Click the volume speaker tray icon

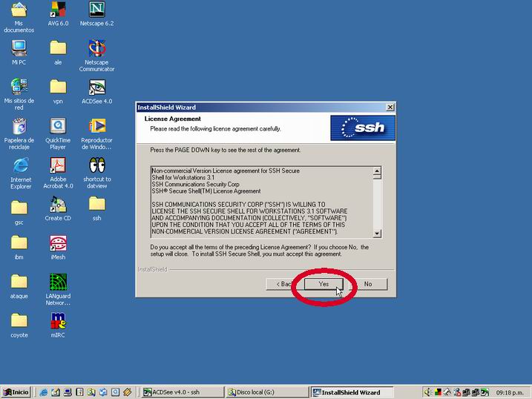pos(427,392)
